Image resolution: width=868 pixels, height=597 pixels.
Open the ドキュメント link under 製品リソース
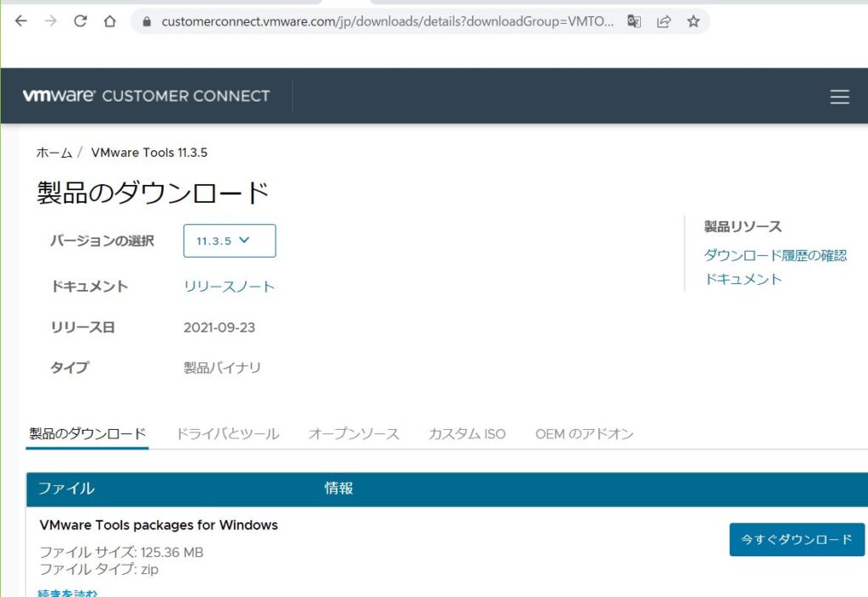click(x=743, y=279)
